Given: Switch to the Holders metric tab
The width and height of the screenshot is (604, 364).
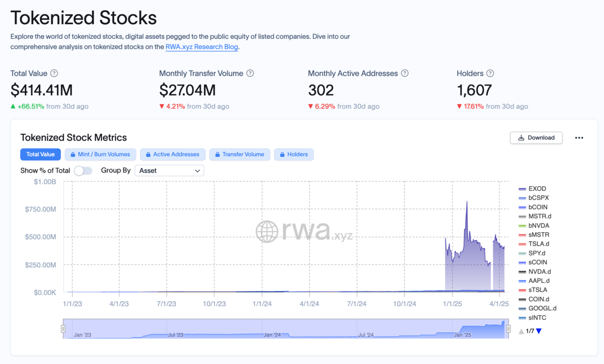Looking at the screenshot, I should pyautogui.click(x=294, y=155).
